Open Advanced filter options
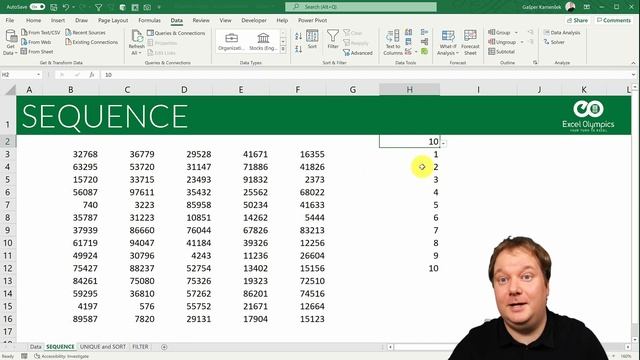The height and width of the screenshot is (360, 640). (358, 53)
